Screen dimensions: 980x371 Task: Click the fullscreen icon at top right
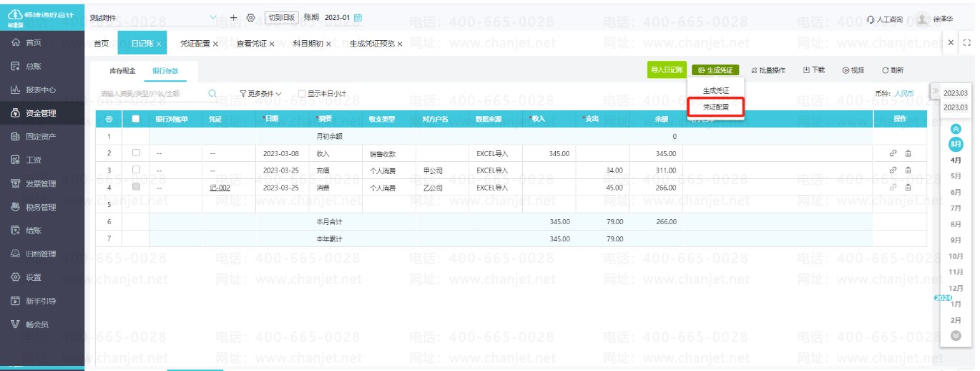coord(966,43)
